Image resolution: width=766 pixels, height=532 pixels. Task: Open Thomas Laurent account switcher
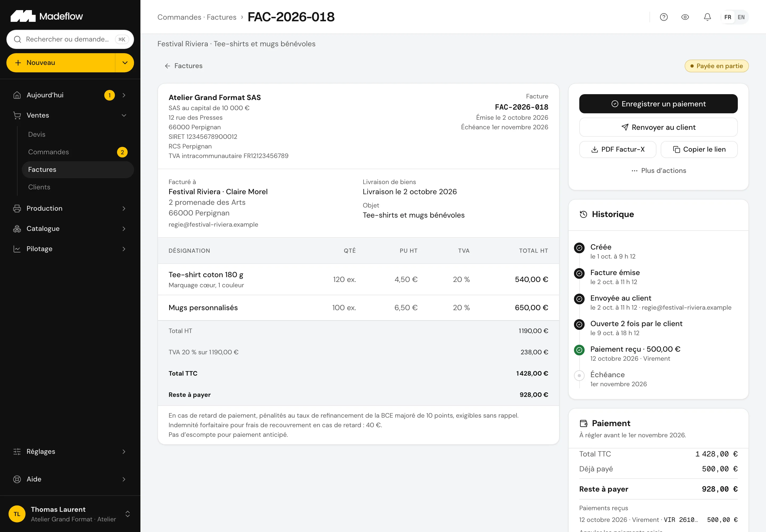[70, 514]
